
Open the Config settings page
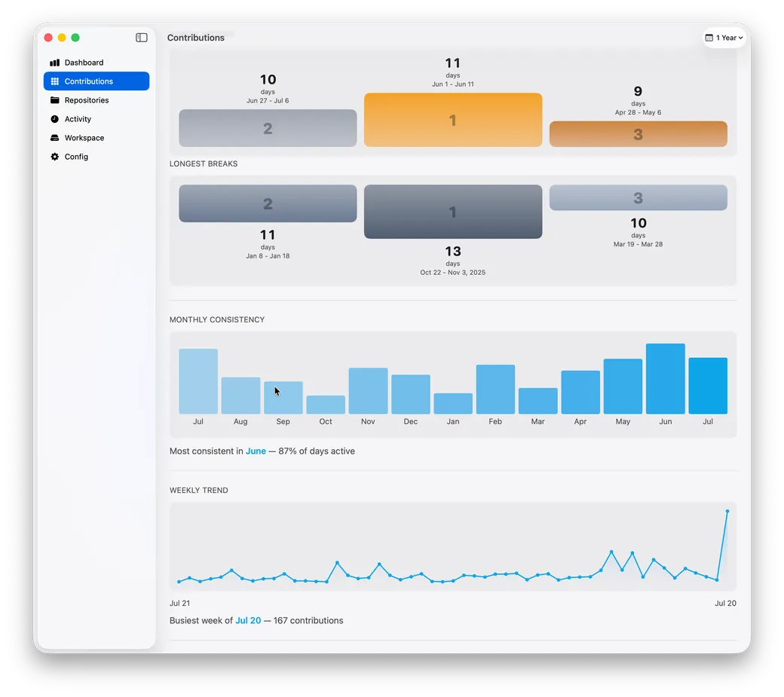coord(96,157)
